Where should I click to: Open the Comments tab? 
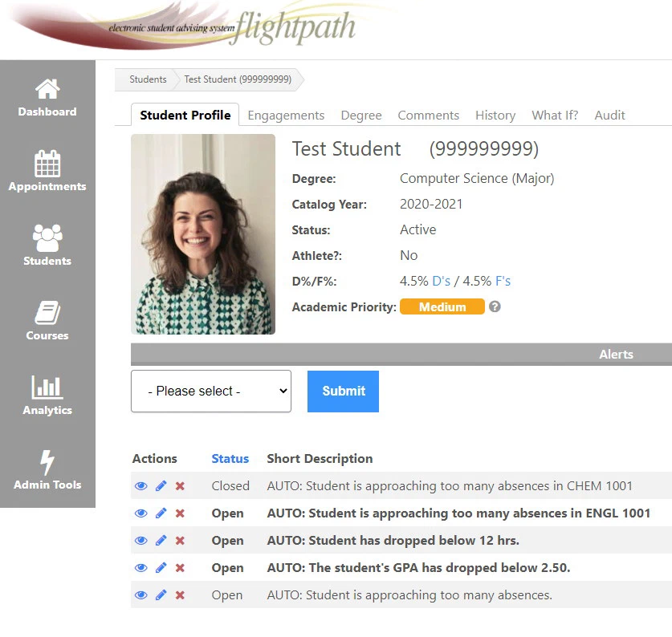click(x=428, y=116)
